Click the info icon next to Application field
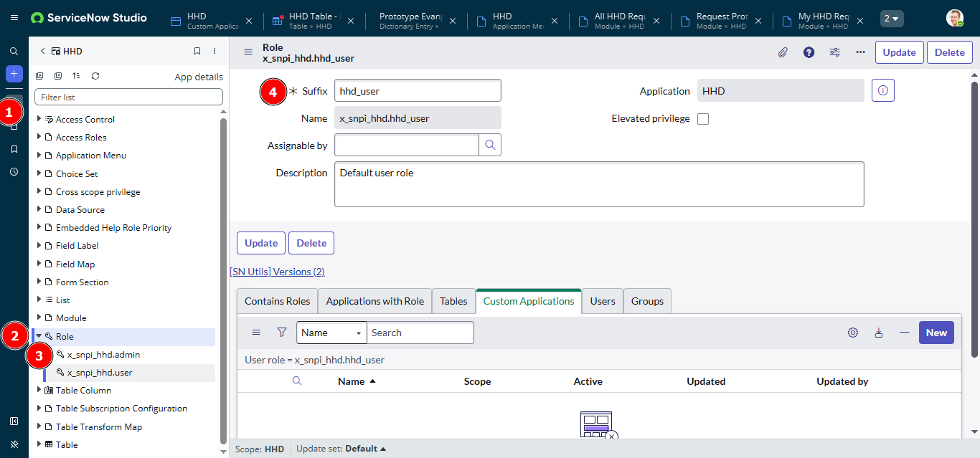 883,90
